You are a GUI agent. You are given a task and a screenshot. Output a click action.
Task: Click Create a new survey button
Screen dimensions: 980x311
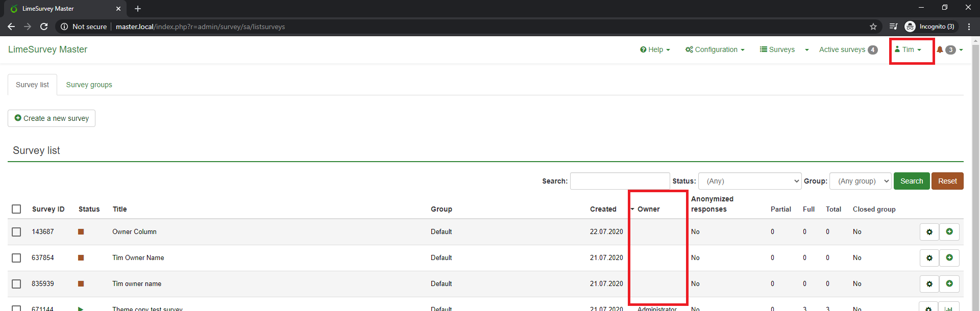[x=52, y=118]
